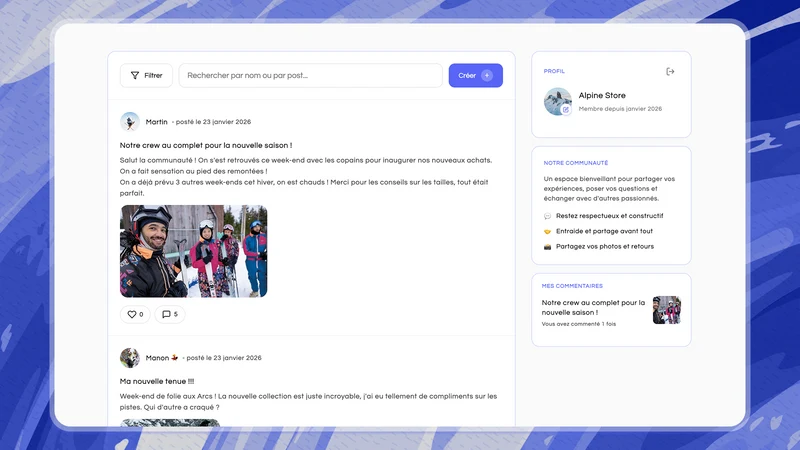Click 'Vous avez commenté 1 fois' text
This screenshot has height=450, width=800.
point(579,324)
